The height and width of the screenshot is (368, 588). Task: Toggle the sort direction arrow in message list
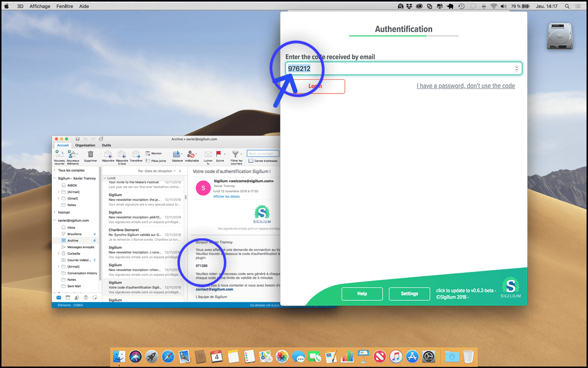[x=180, y=171]
